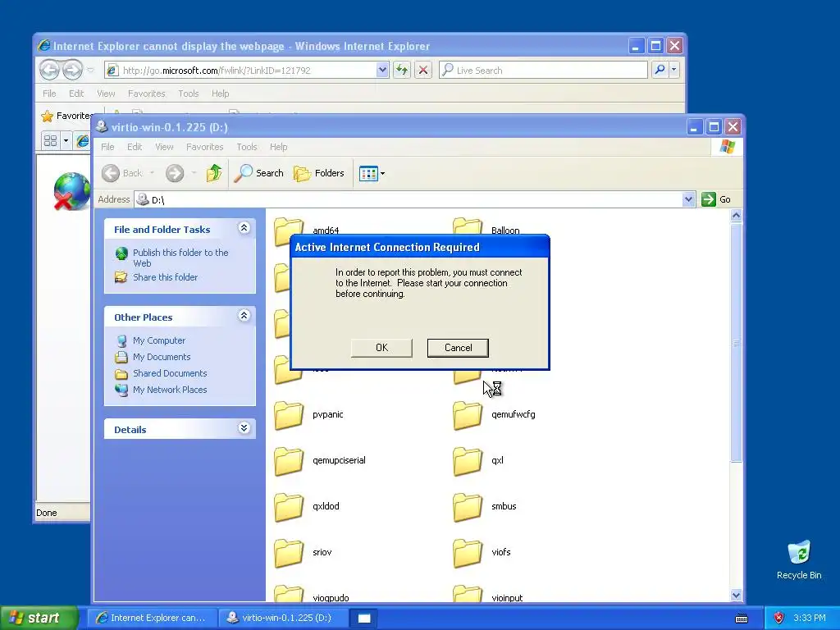This screenshot has height=630, width=840.
Task: Click IE Live Search box
Action: (543, 70)
